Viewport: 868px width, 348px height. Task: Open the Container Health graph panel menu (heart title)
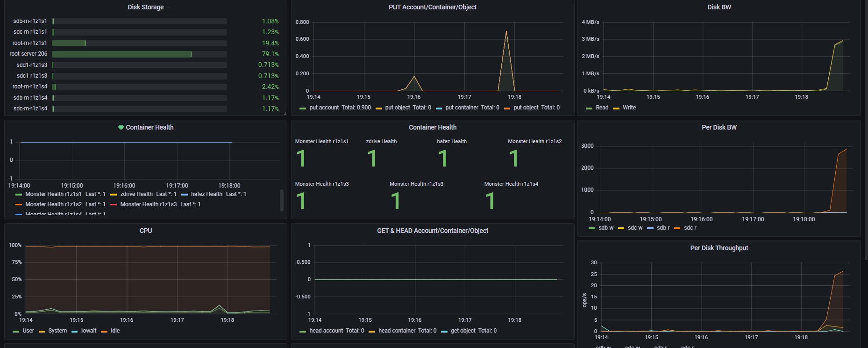point(149,127)
